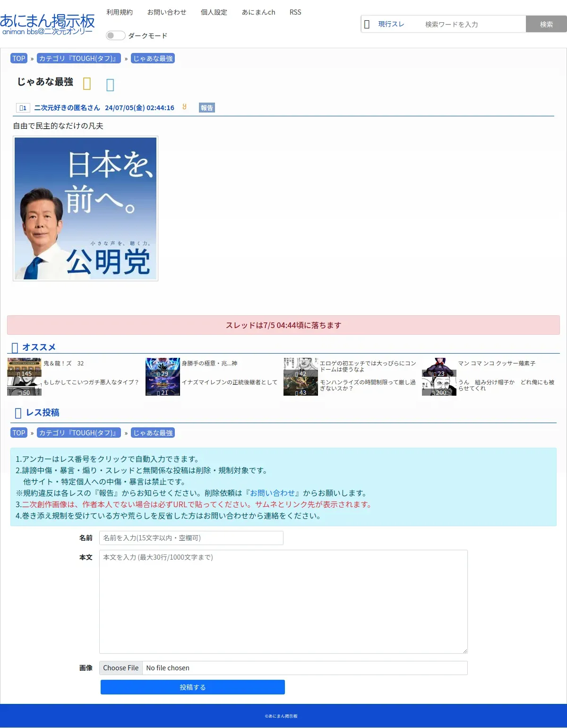Click Choose File for 画像 upload

point(121,668)
